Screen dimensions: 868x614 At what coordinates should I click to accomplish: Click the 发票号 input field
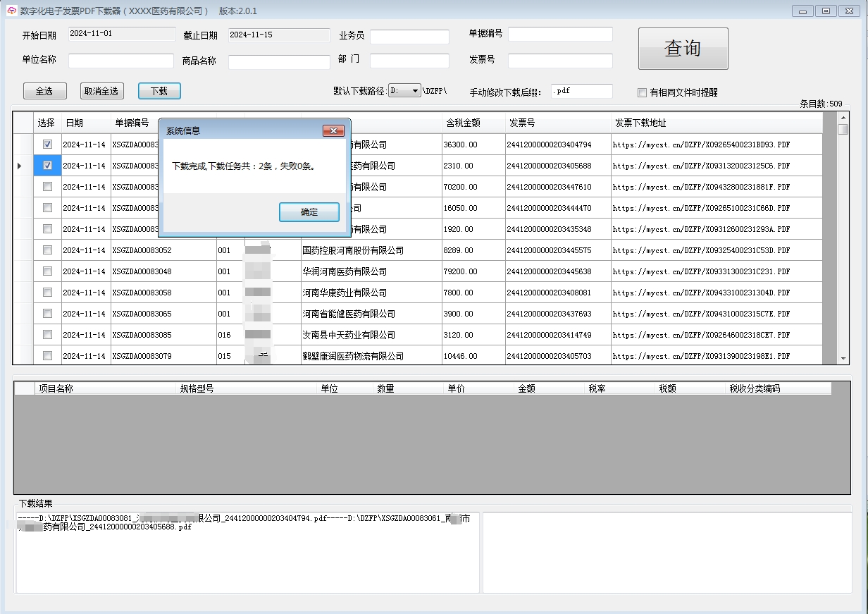(x=560, y=60)
